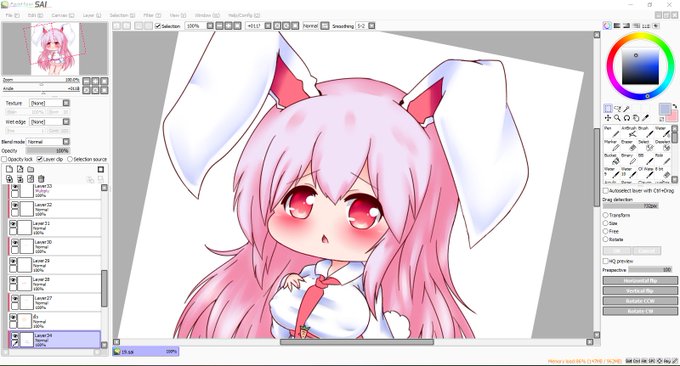Select the rectangular Selection tool
Image resolution: width=680 pixels, height=366 pixels.
click(608, 108)
